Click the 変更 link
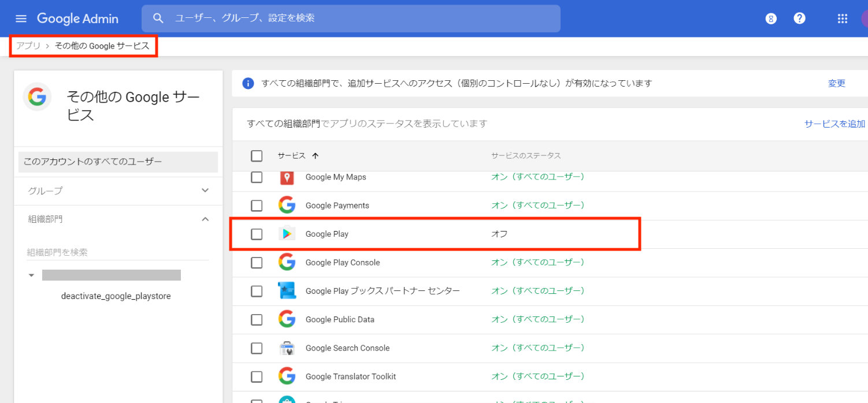This screenshot has width=868, height=403. click(x=837, y=83)
